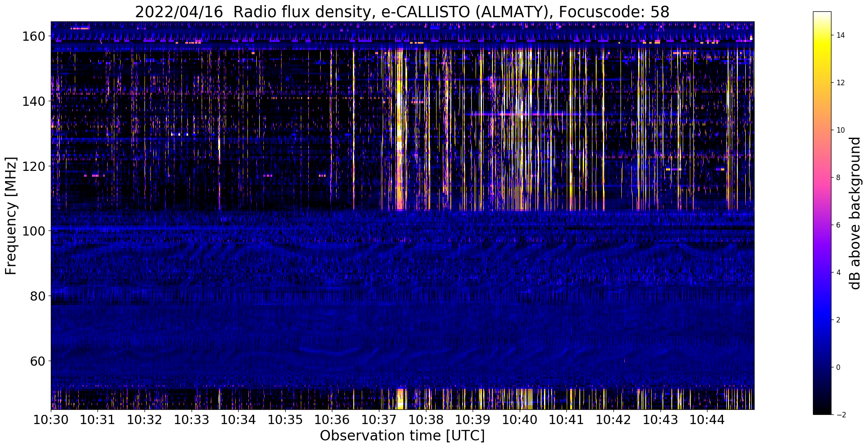This screenshot has height=448, width=868.
Task: Click the 10:36 time tick label
Action: (x=332, y=419)
